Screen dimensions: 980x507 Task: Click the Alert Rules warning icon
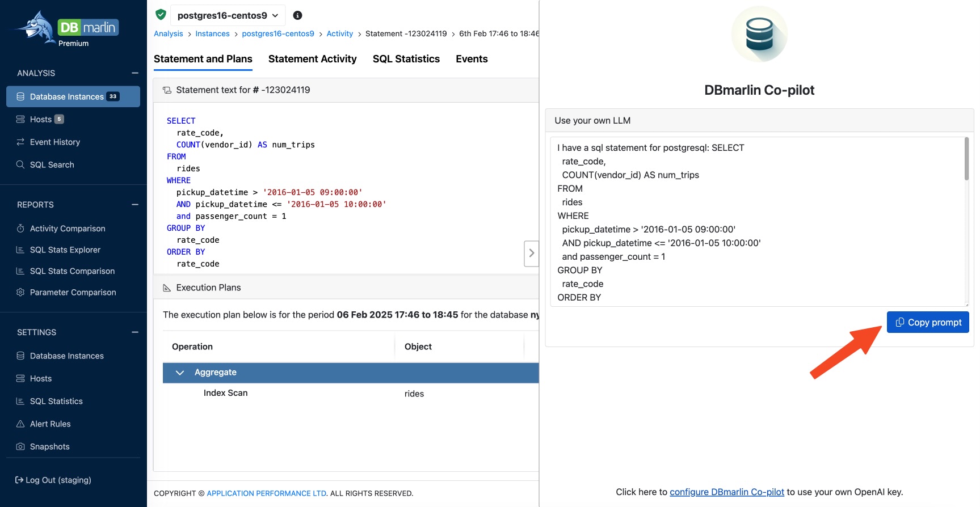click(20, 424)
